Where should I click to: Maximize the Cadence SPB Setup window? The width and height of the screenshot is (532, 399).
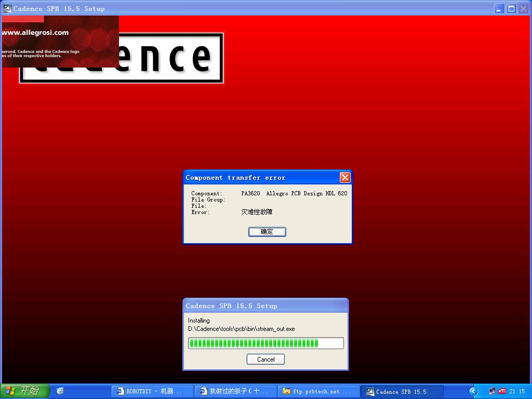tap(511, 8)
